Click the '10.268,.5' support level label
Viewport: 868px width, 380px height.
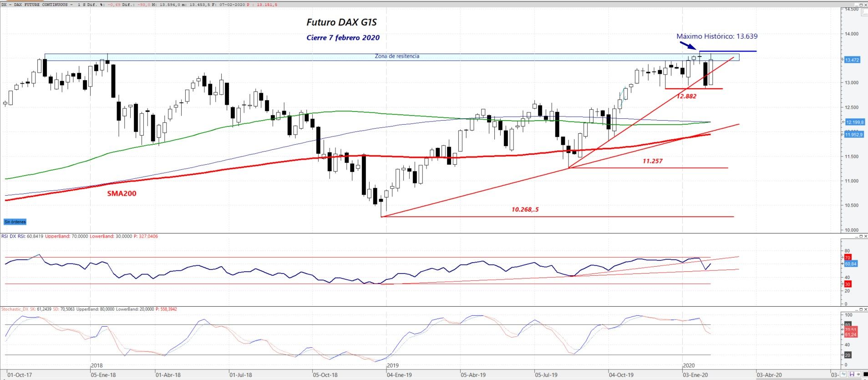[x=525, y=210]
